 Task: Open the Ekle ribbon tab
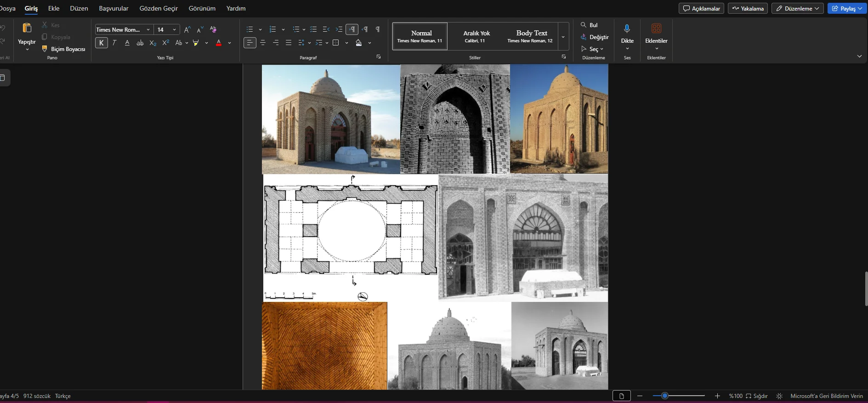[54, 8]
